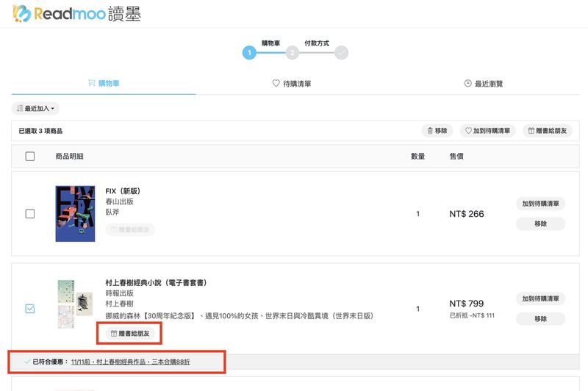Add FIX（新版）to 待購清單
Image resolution: width=588 pixels, height=391 pixels.
click(x=540, y=204)
